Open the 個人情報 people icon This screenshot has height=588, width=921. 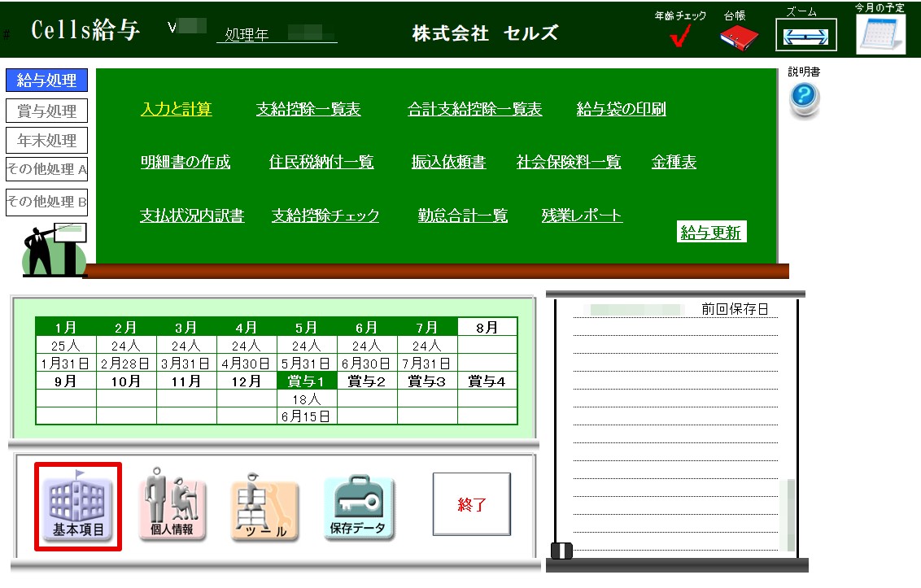[172, 504]
